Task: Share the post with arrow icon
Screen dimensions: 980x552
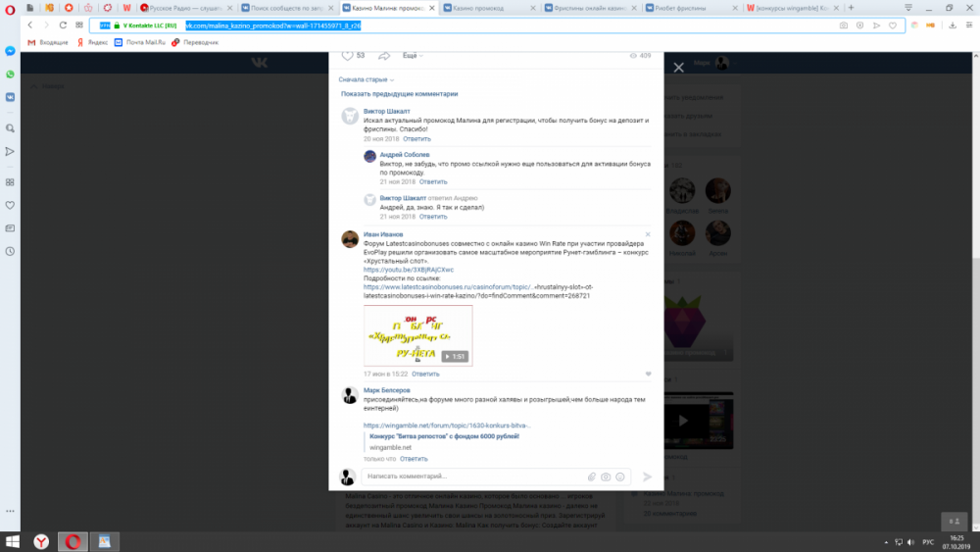Action: [384, 56]
